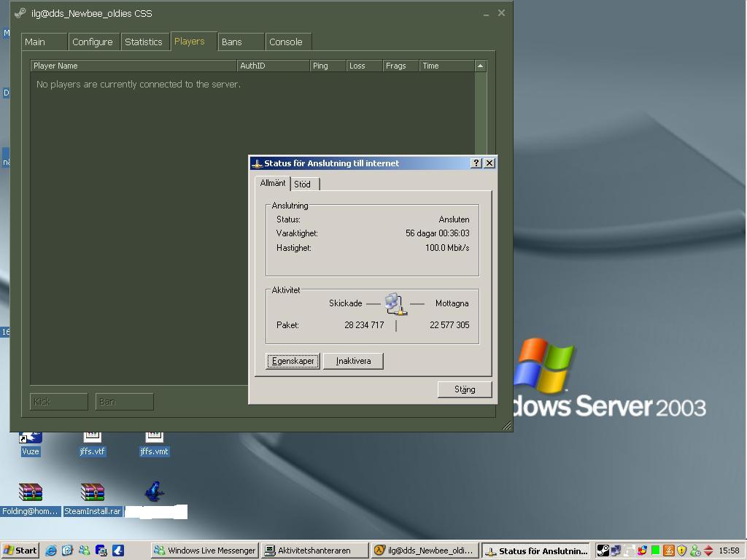This screenshot has height=560, width=747.
Task: Click the network activity computers icon
Action: 395,304
